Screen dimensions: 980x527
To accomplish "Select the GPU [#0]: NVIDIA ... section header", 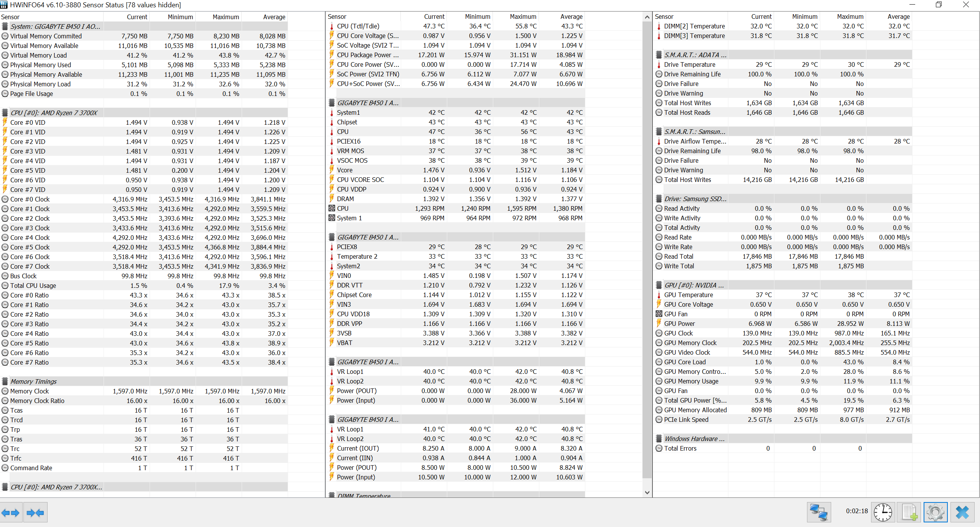I will point(783,285).
